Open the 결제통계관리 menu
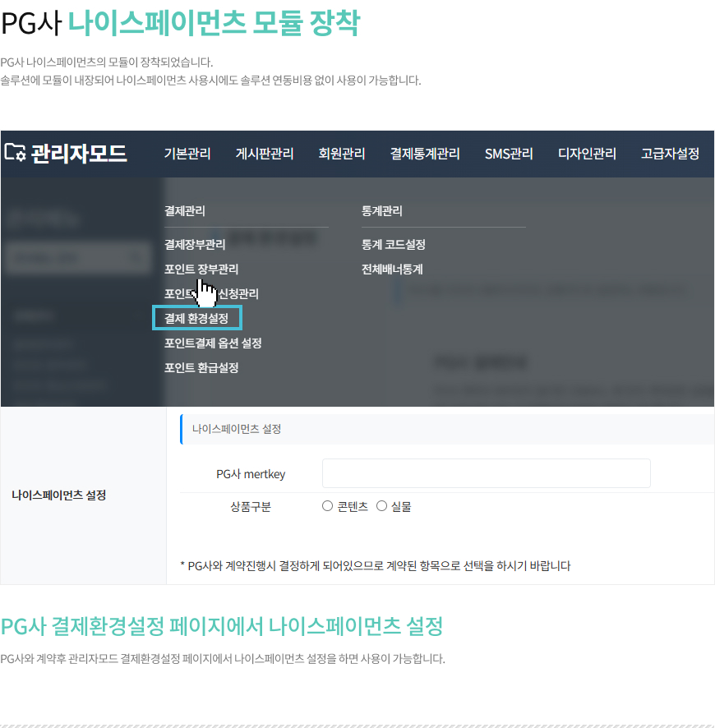 [425, 154]
